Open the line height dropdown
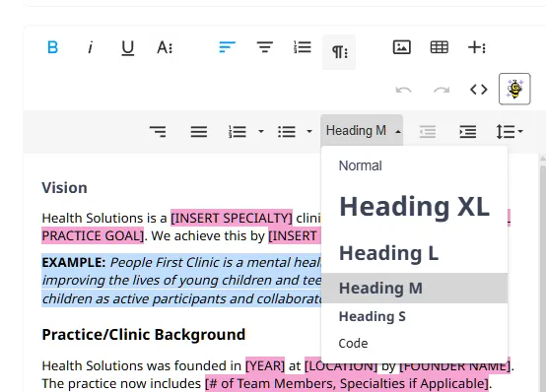 [x=510, y=132]
